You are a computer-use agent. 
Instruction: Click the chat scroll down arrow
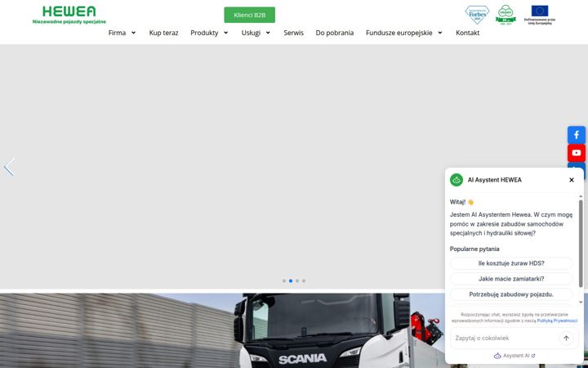coord(581,303)
